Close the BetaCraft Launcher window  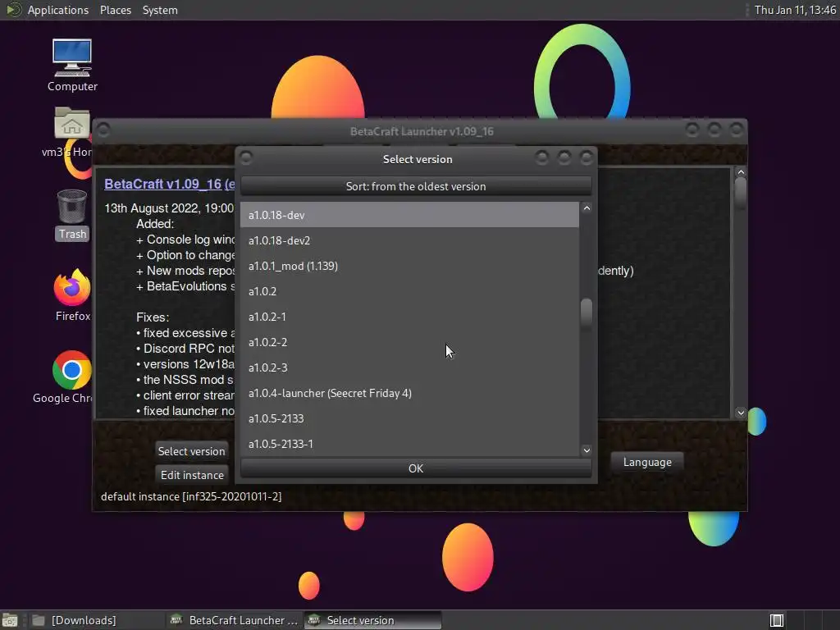point(737,130)
